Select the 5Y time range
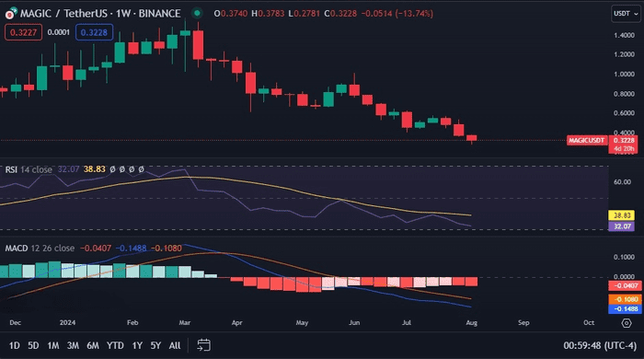Image resolution: width=644 pixels, height=359 pixels. [155, 345]
